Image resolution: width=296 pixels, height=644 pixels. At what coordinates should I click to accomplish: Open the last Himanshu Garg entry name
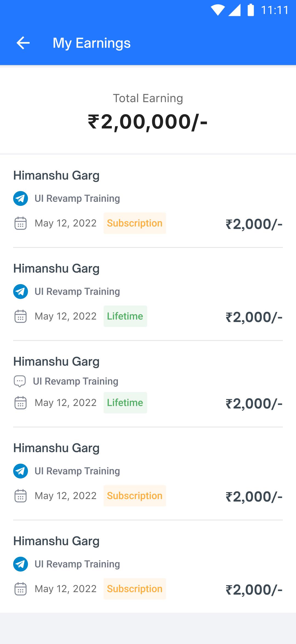pyautogui.click(x=56, y=541)
